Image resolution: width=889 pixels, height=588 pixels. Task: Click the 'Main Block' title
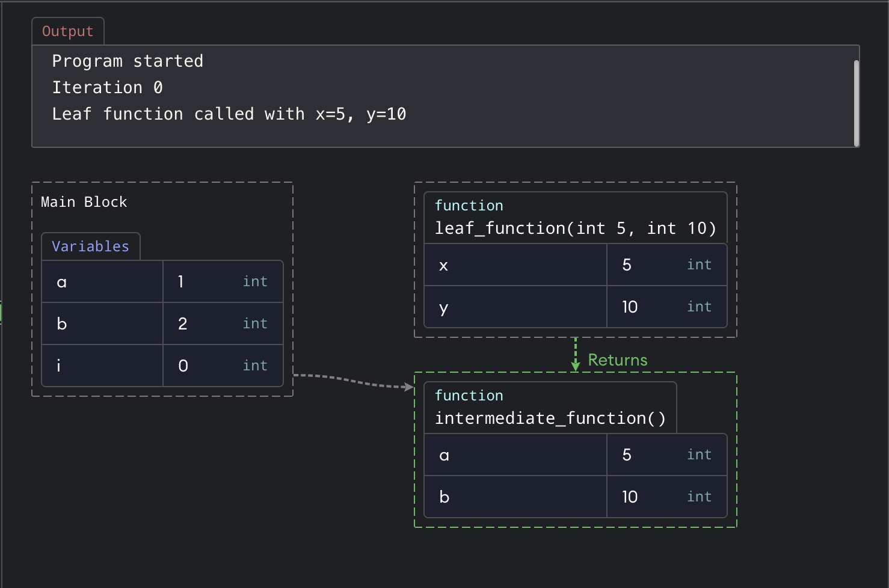coord(84,202)
